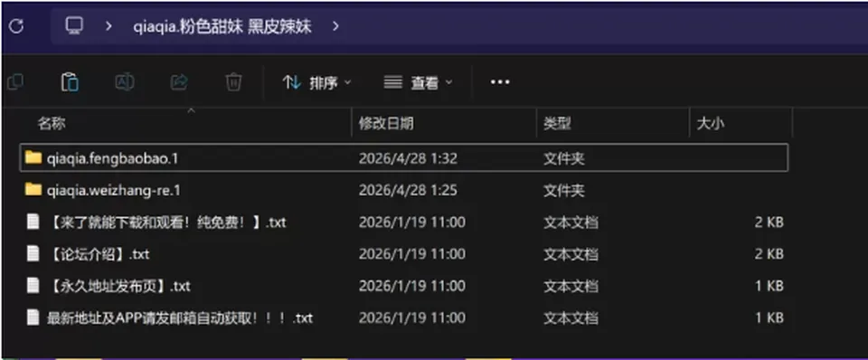Screen dimensions: 868x360
Task: Sort by the 修改日期 column header
Action: click(386, 123)
